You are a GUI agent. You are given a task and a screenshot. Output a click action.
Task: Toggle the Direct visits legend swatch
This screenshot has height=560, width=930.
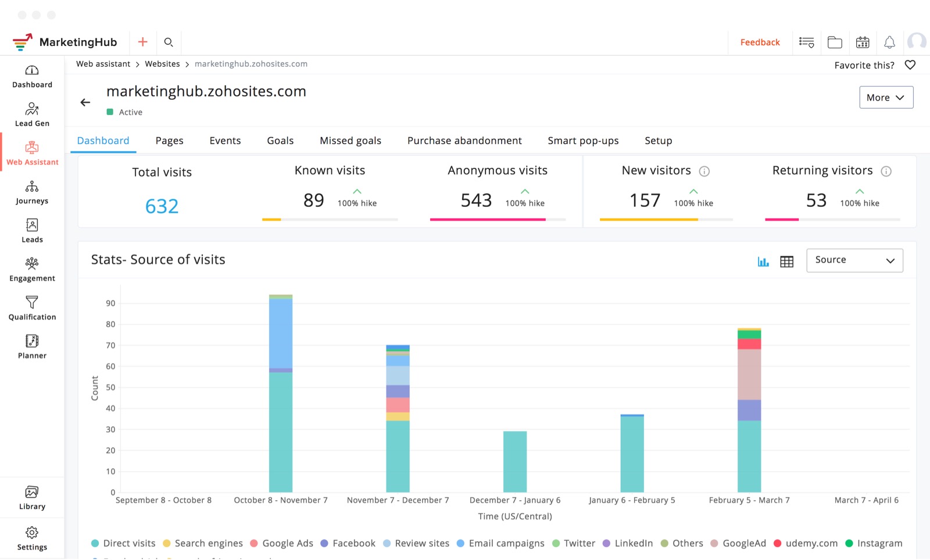95,543
